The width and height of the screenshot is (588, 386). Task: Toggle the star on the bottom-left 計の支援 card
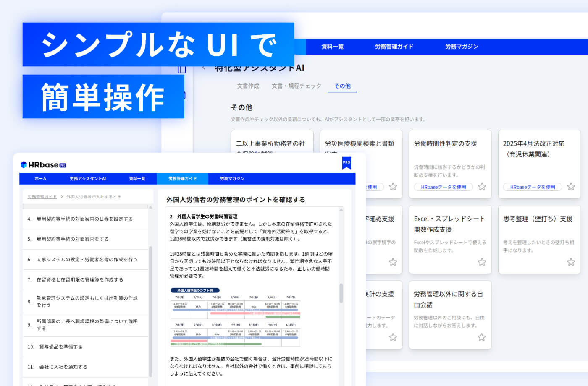tap(393, 337)
